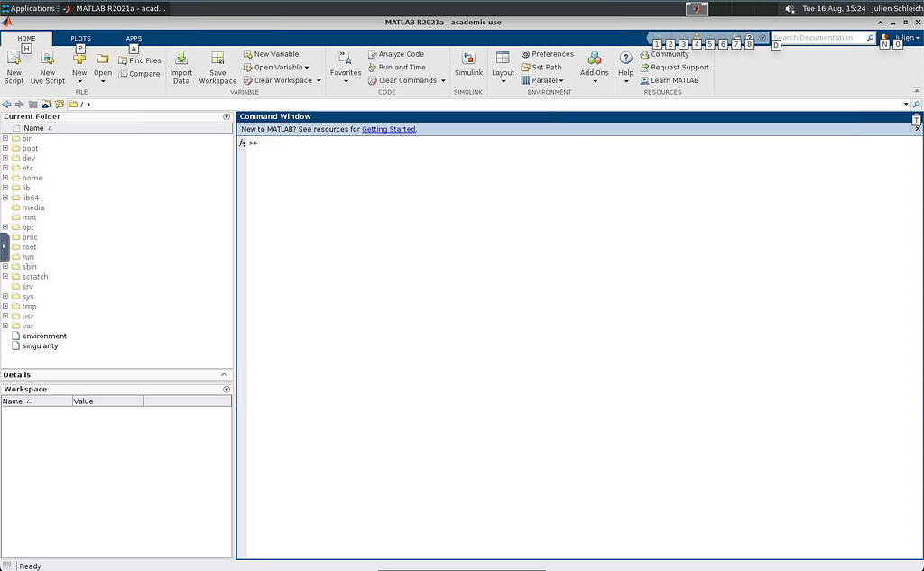Click the New Script icon
The width and height of the screenshot is (924, 571).
click(14, 59)
